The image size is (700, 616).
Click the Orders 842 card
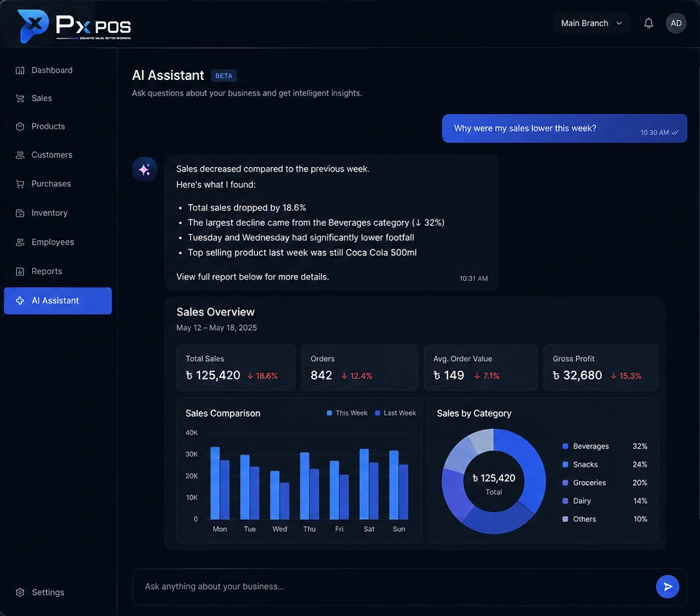pos(360,368)
